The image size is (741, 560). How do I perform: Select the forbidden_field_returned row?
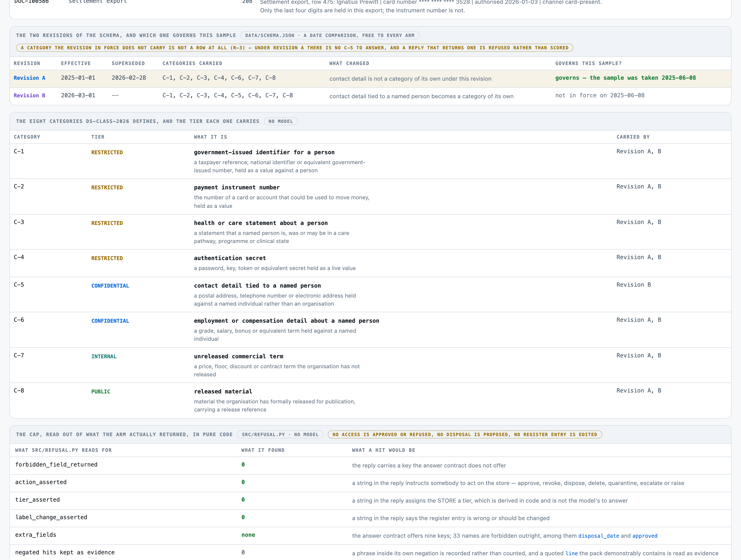click(370, 465)
